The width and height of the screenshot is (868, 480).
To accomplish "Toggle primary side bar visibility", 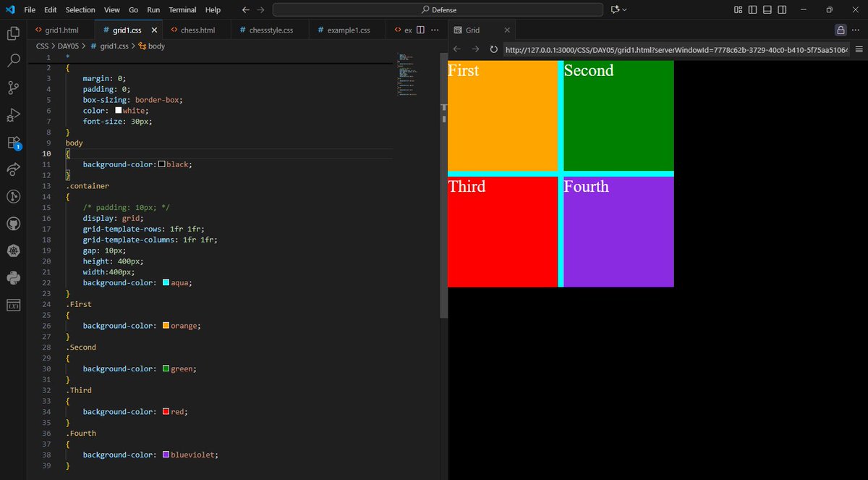I will (753, 9).
